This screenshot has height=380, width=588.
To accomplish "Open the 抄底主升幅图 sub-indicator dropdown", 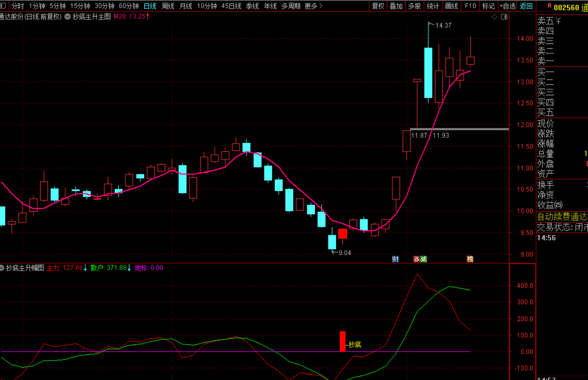I will 2,268.
